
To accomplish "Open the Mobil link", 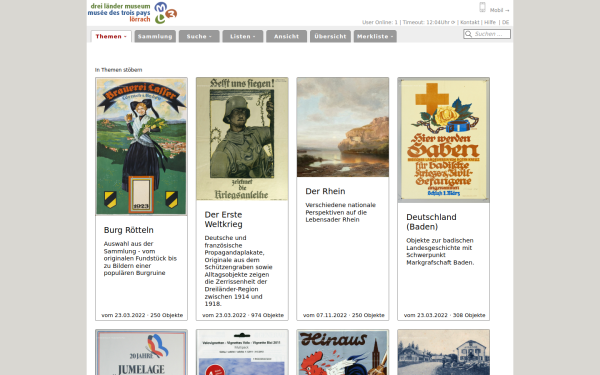I will click(499, 10).
